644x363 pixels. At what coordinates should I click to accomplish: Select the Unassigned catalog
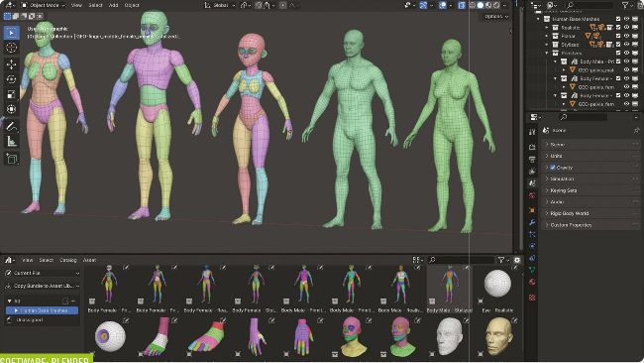(x=29, y=319)
